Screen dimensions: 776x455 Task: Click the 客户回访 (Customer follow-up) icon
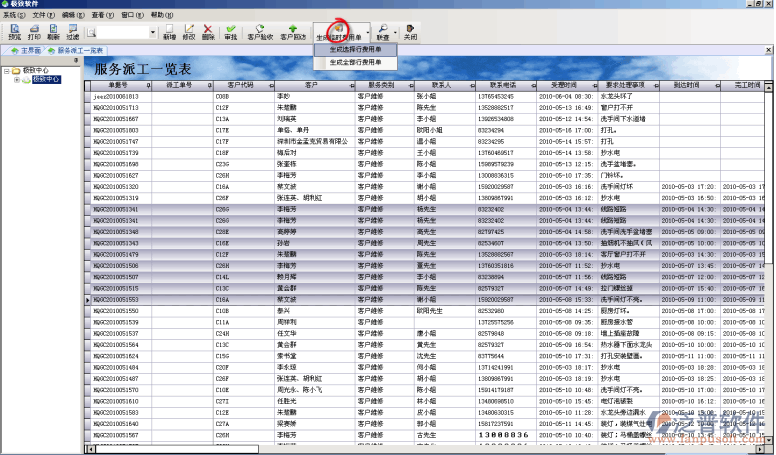click(293, 31)
